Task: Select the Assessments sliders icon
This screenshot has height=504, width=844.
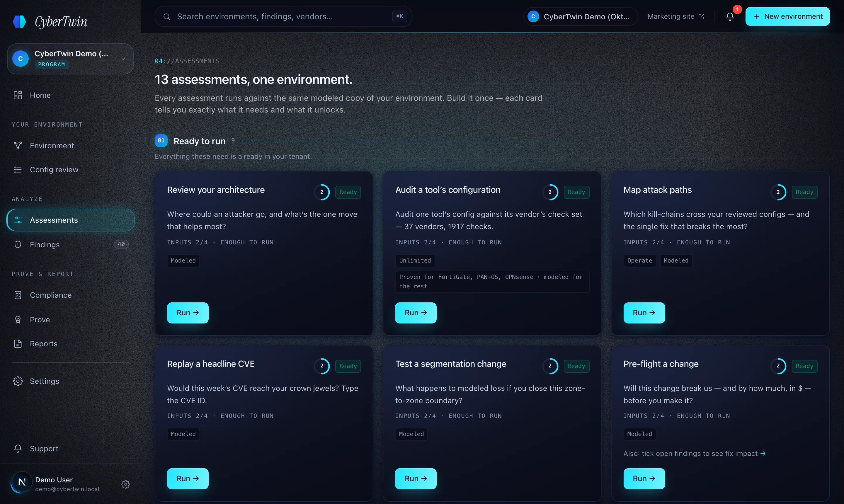Action: click(x=18, y=220)
